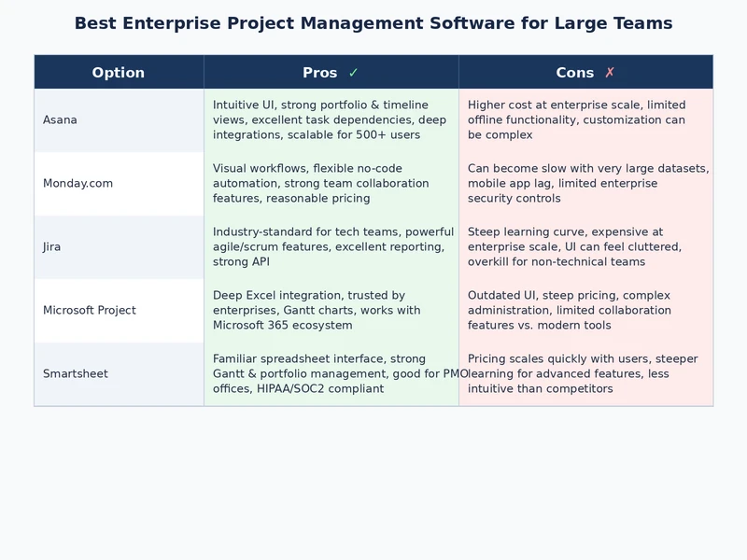Click the Asana row label
Image resolution: width=747 pixels, height=560 pixels.
coord(60,120)
